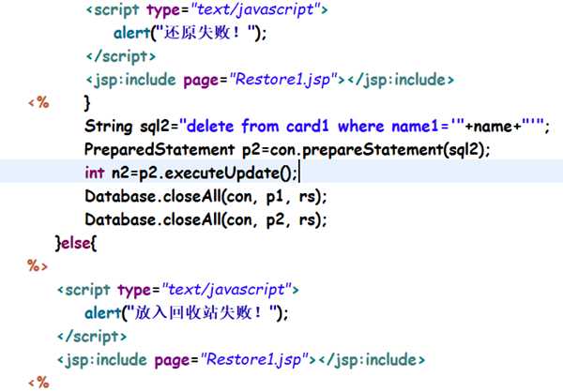The width and height of the screenshot is (563, 392).
Task: Click the "+name+" variable in sql2 line
Action: (x=493, y=127)
